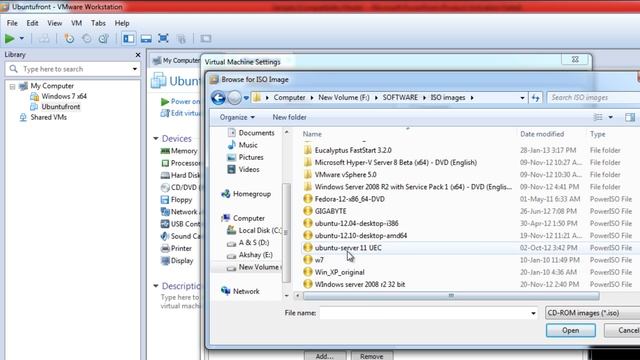Click New Volume (F:) in the address path
The image size is (640, 360).
[x=344, y=98]
